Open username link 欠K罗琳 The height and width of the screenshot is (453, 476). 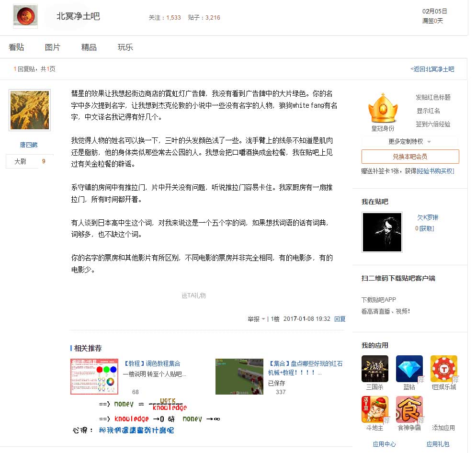coord(428,217)
